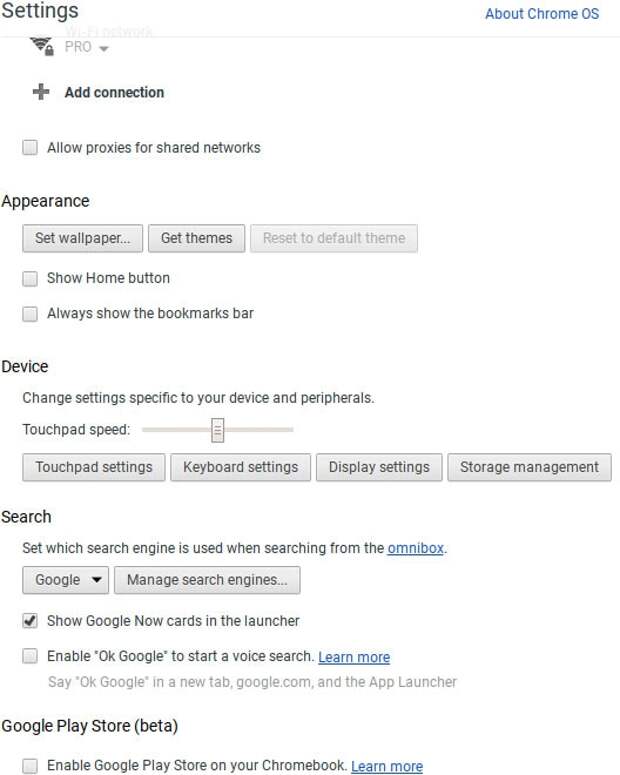Screen dimensions: 620x775
Task: Enable Allow proxies for shared networks
Action: pos(30,147)
